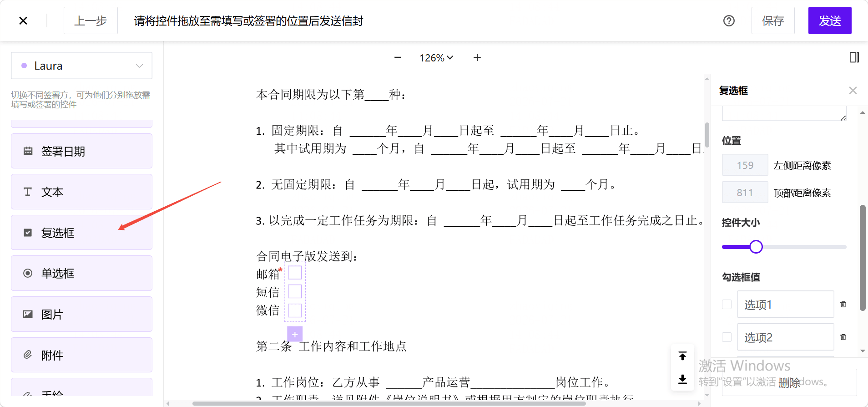The width and height of the screenshot is (868, 407).
Task: Delete 选项2 with its trash icon
Action: coord(843,337)
